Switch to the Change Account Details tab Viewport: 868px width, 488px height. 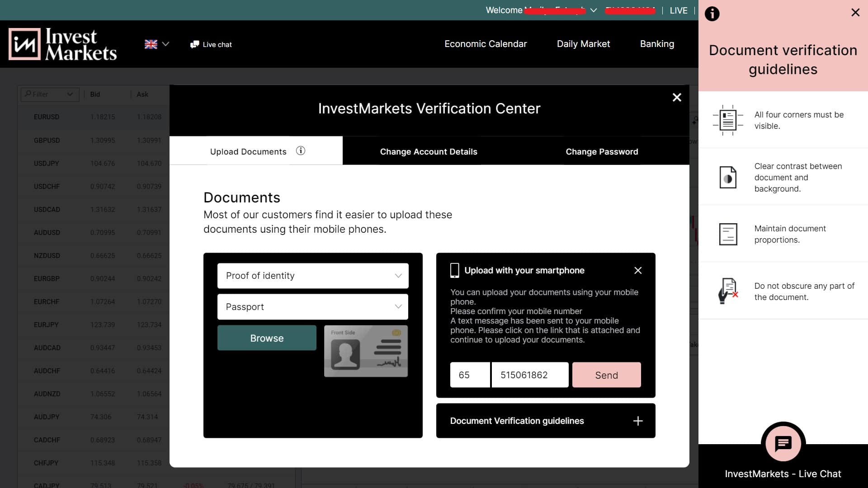429,151
